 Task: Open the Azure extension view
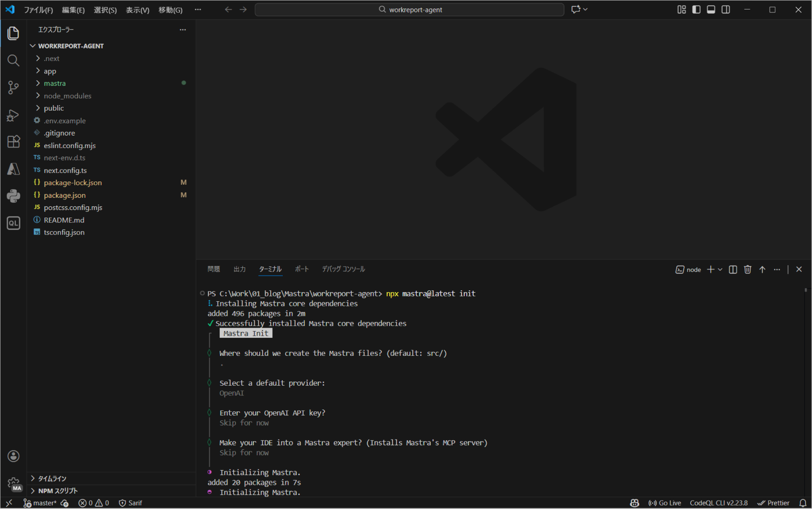click(x=14, y=168)
